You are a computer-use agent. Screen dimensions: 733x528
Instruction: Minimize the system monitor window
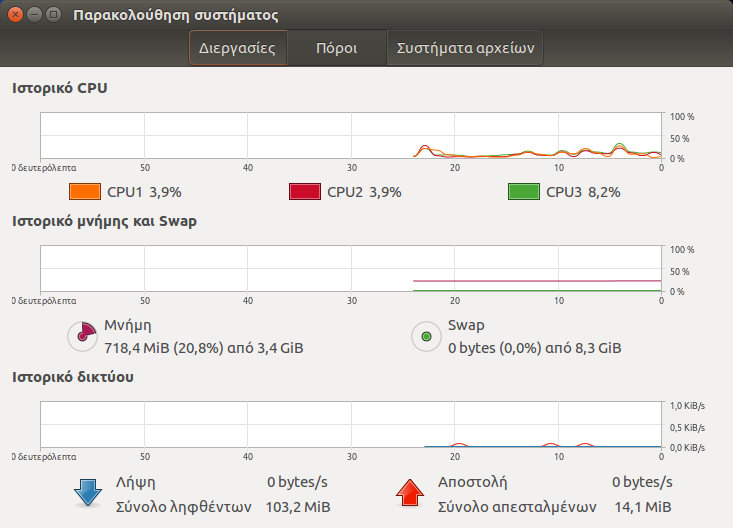click(x=35, y=14)
